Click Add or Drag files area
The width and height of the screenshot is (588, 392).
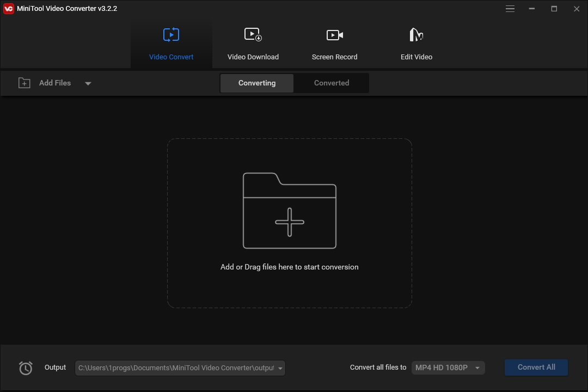click(289, 267)
